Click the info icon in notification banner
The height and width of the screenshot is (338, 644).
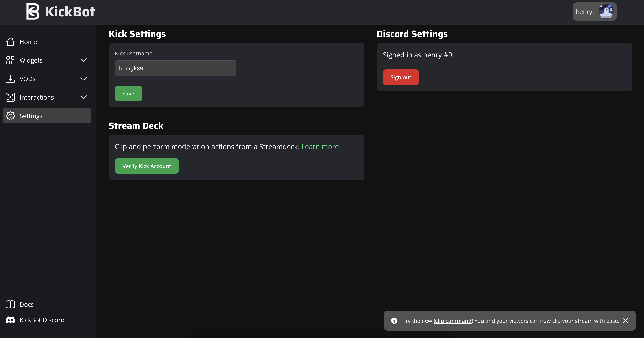[x=394, y=321]
